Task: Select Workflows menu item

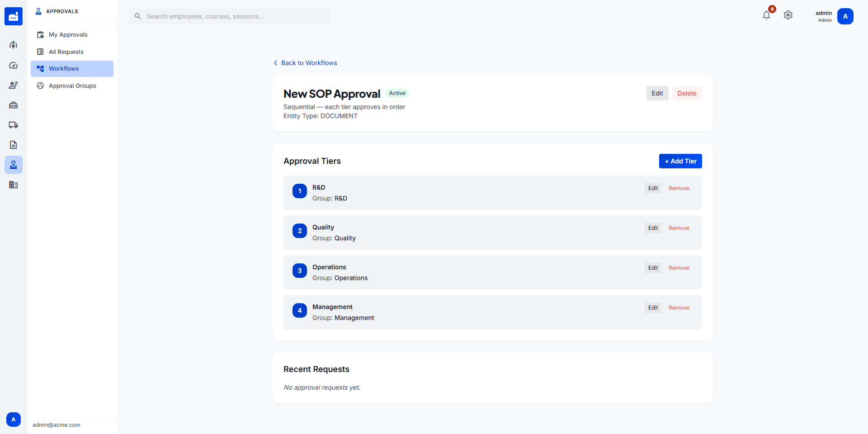Action: pyautogui.click(x=72, y=69)
